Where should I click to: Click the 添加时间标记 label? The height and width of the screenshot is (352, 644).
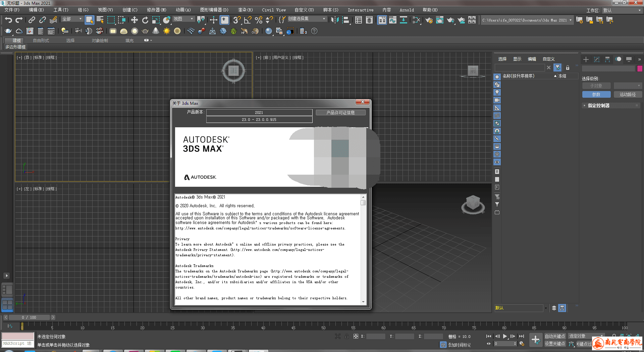[459, 345]
